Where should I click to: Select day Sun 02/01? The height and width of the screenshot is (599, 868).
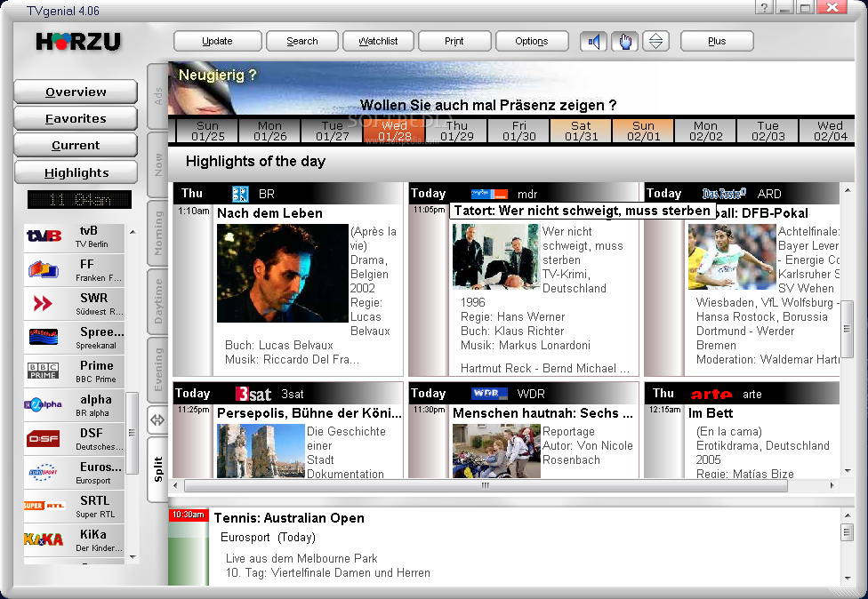point(643,132)
